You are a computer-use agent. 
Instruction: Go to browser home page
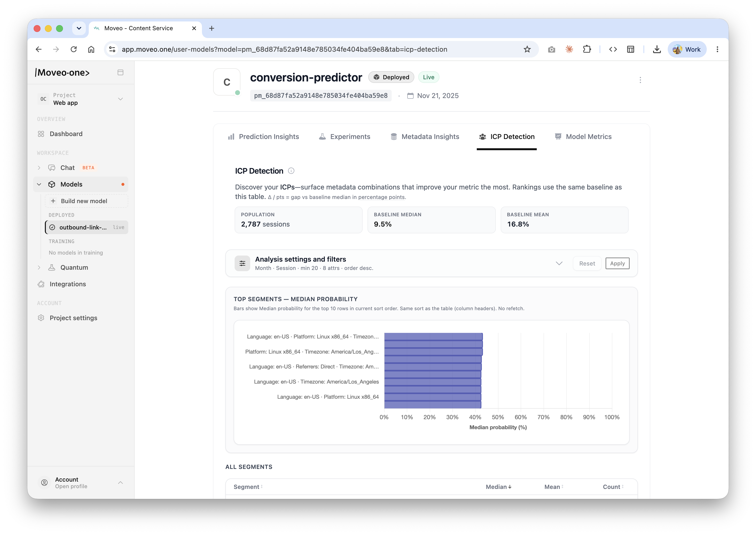coord(91,49)
